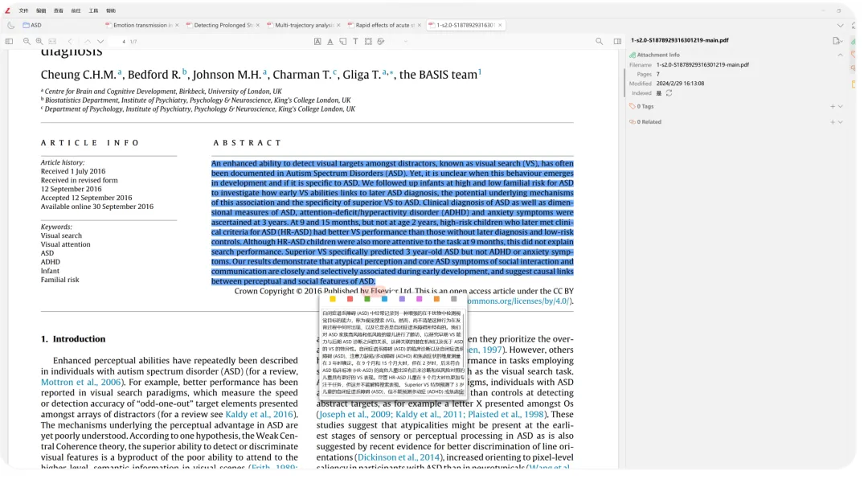868x479 pixels.
Task: Open the Mottron et al., 2006 citation
Action: point(81,382)
